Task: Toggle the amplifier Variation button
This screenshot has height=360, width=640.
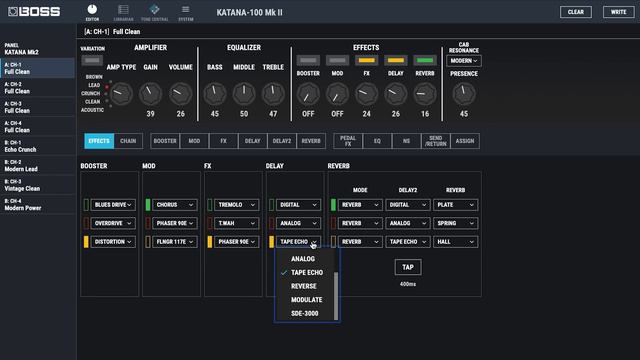Action: pyautogui.click(x=92, y=60)
